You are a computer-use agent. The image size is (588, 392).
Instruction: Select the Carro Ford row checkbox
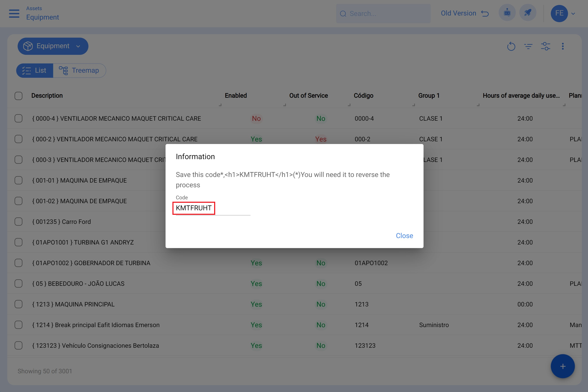[x=18, y=222]
